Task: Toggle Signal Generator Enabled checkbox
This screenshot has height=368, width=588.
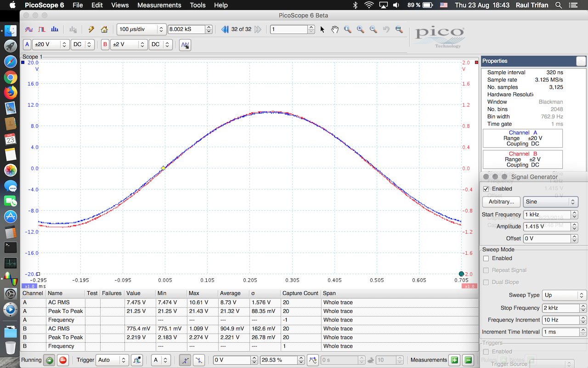Action: click(x=486, y=189)
